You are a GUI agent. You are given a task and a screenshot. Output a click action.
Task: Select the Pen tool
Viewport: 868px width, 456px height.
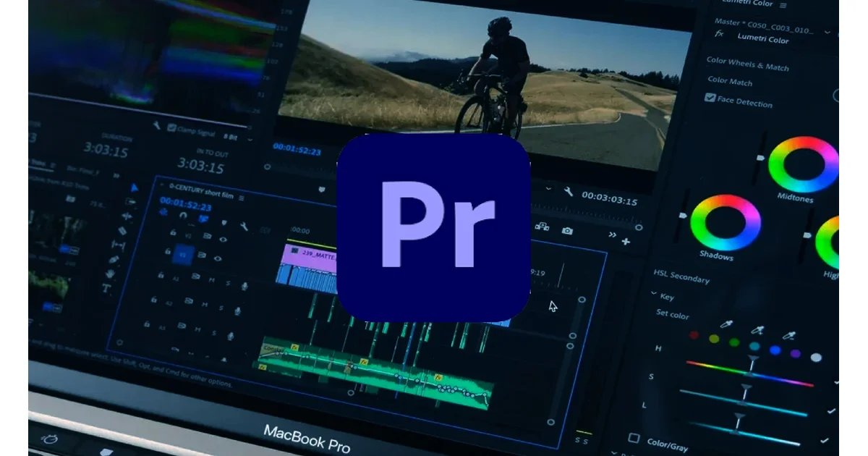[x=114, y=260]
